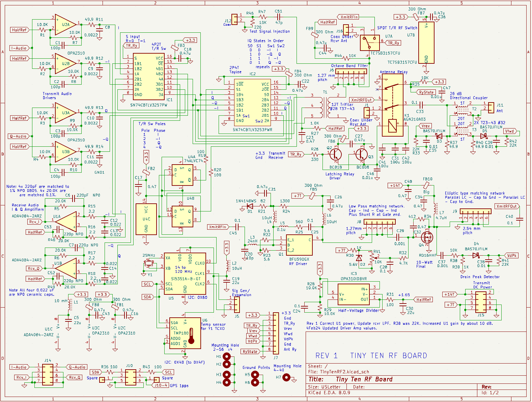Click mounting hole H1
Screen dimensions: 532x402
[227, 356]
